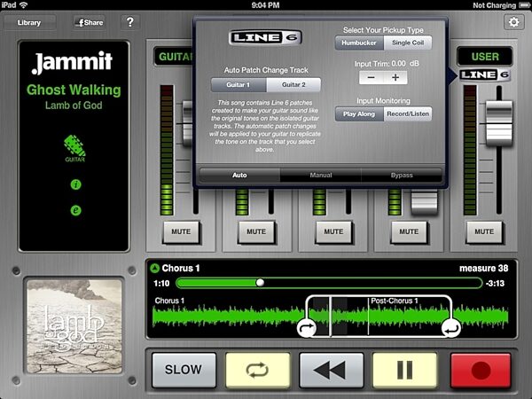
Task: Decrease Input Trim with minus button
Action: 372,78
